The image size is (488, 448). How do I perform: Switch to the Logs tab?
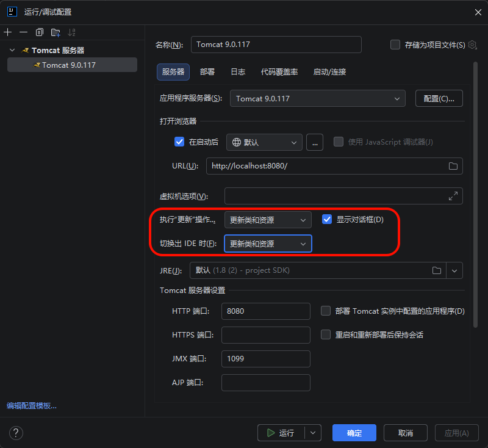click(238, 72)
